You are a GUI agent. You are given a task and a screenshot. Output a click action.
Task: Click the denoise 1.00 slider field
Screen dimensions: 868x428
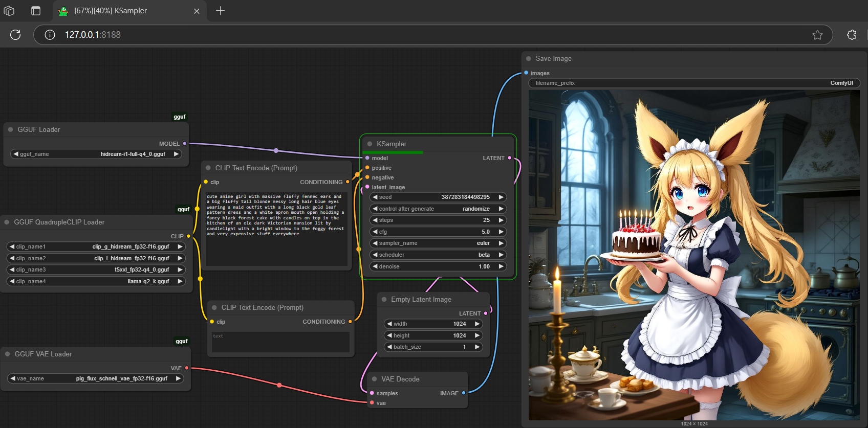coord(438,266)
